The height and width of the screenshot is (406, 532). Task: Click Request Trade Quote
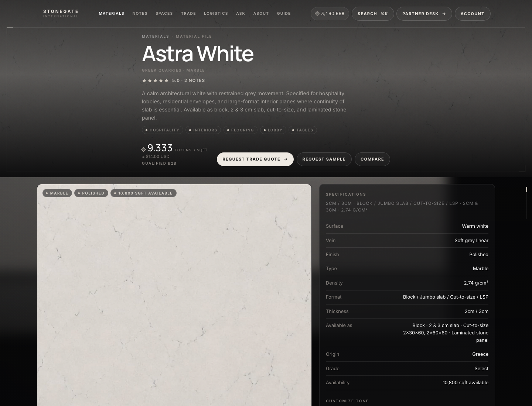click(255, 159)
